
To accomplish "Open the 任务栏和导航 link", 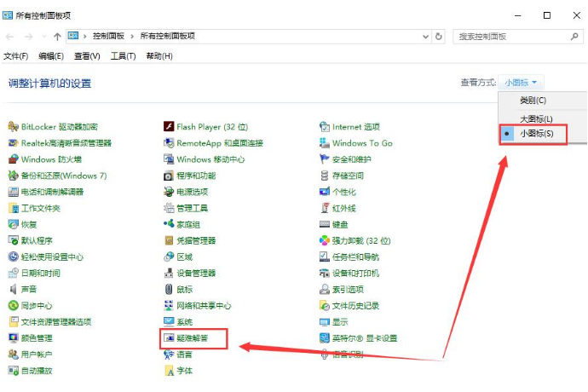I will 355,257.
